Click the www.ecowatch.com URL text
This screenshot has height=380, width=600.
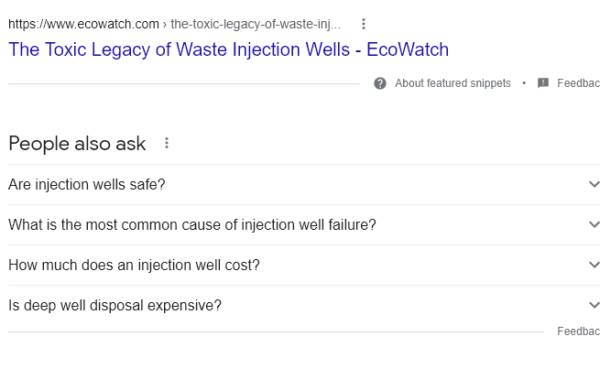(83, 24)
